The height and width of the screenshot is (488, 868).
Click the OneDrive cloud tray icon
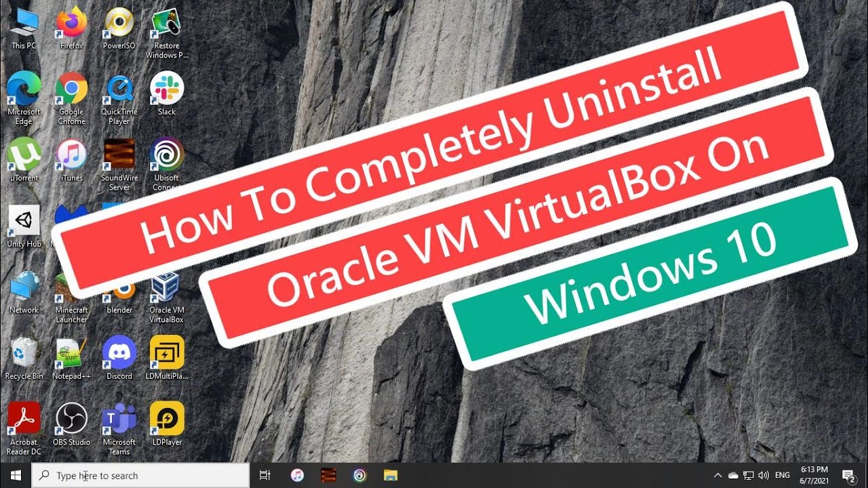pyautogui.click(x=733, y=475)
